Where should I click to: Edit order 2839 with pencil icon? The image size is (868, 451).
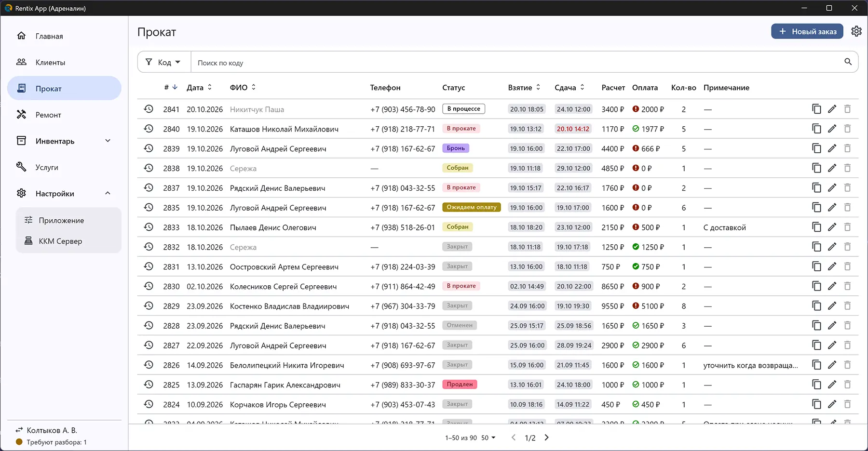point(832,148)
